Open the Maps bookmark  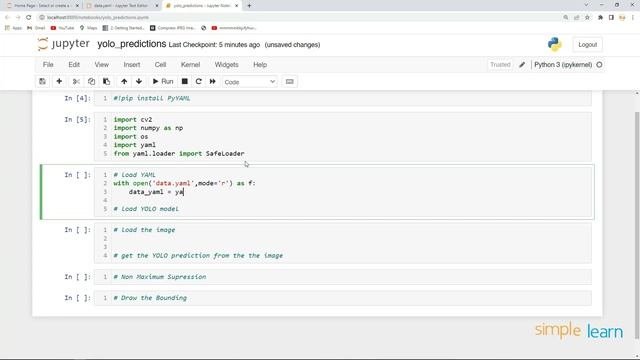(89, 28)
